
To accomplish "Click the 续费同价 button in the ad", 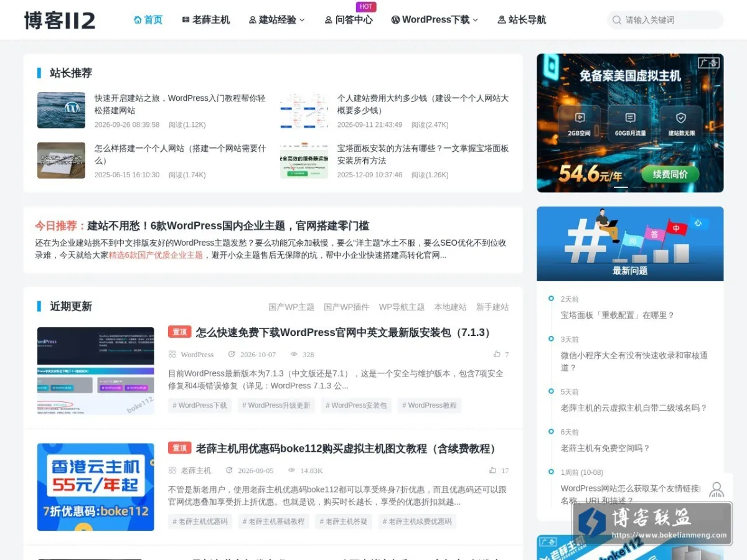I will click(670, 174).
